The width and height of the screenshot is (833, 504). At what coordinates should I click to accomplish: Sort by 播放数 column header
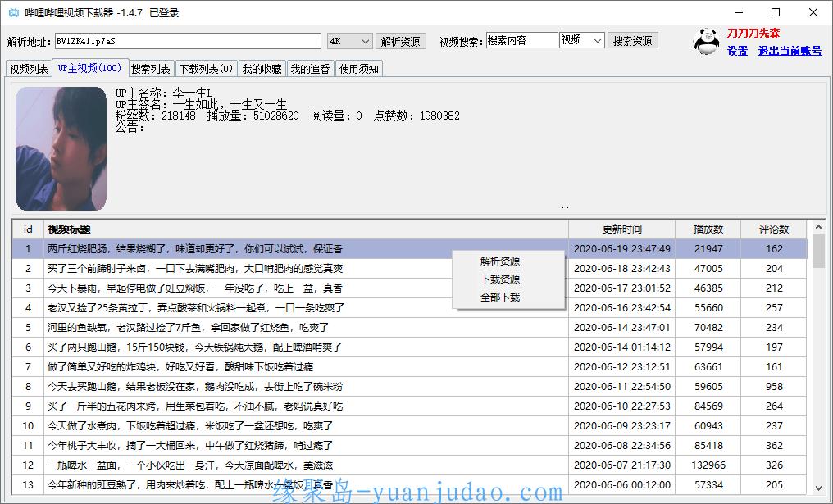pyautogui.click(x=708, y=229)
